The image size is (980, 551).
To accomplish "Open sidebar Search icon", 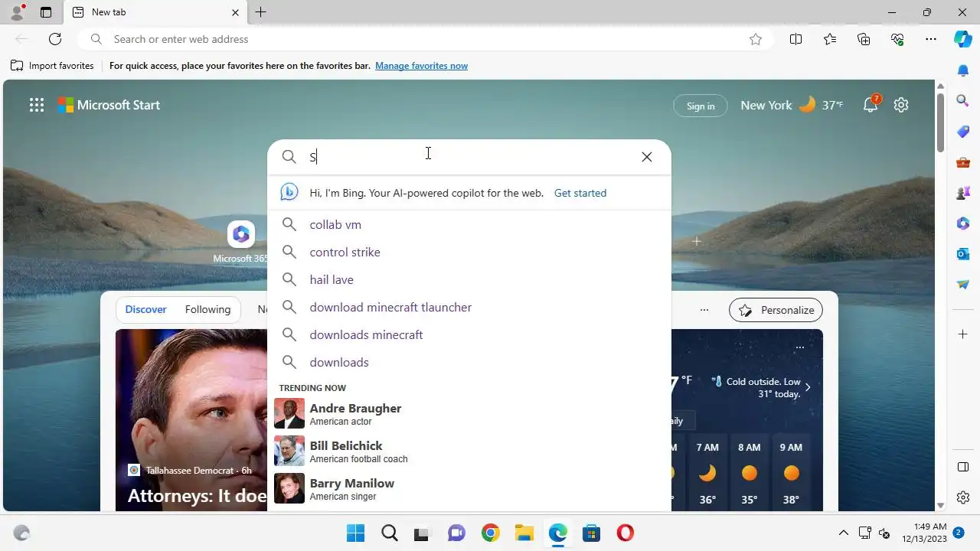I will click(x=963, y=100).
